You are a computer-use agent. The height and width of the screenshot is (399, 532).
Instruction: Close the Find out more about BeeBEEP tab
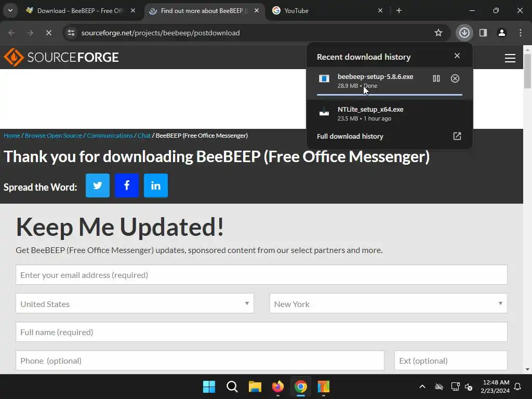[x=257, y=10]
